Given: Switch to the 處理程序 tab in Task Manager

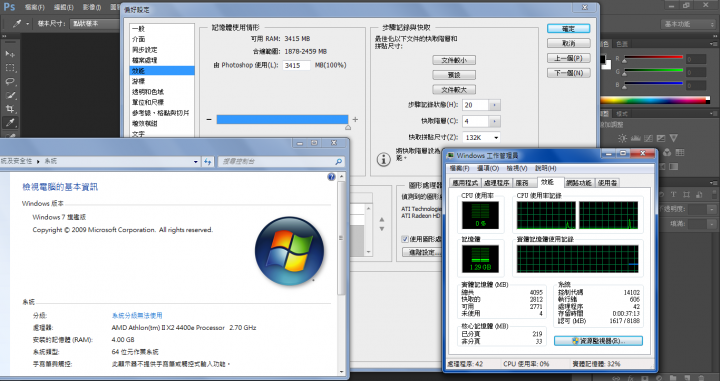Looking at the screenshot, I should pyautogui.click(x=497, y=183).
